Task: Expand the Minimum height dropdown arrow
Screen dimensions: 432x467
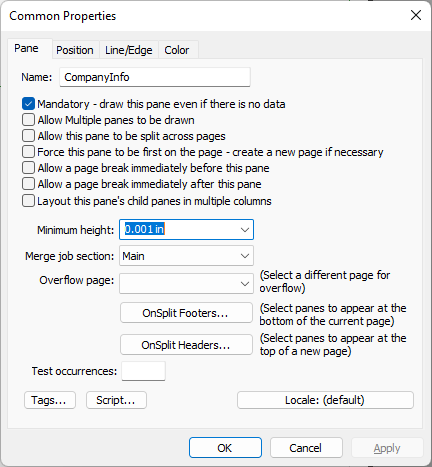Action: click(x=245, y=230)
